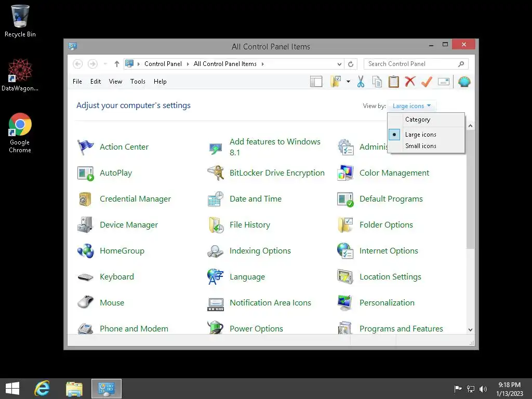Screen dimensions: 532x399
Task: Click the shell-shaped toolbar icon
Action: 464,82
